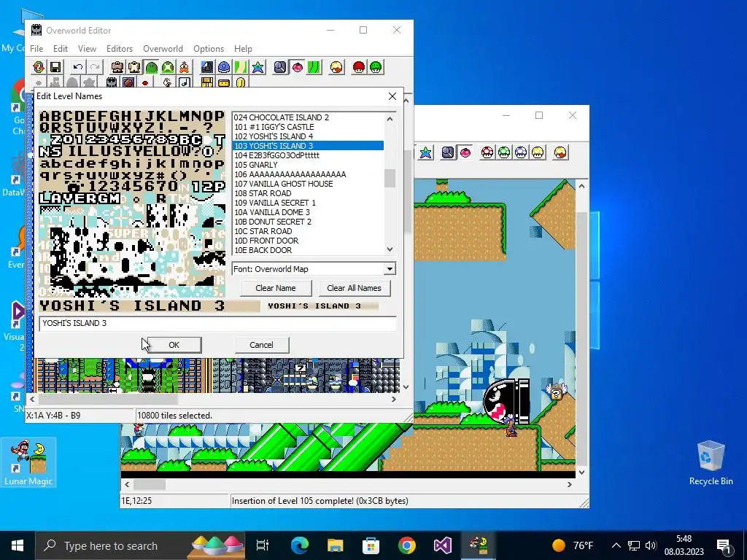Click the green spotted mushroom in level editor toolbar

(x=504, y=152)
